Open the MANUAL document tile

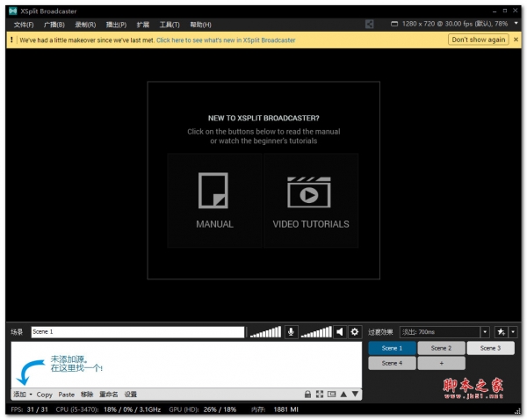[214, 200]
